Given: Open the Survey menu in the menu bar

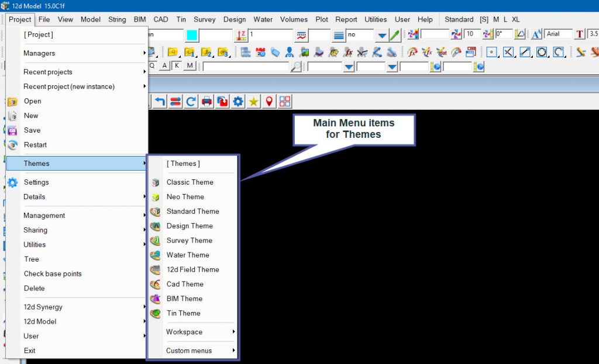Looking at the screenshot, I should (x=205, y=19).
